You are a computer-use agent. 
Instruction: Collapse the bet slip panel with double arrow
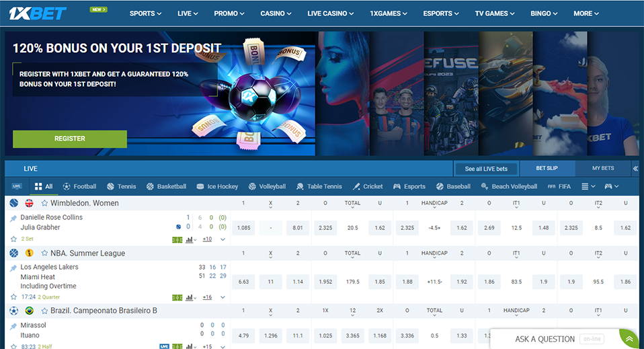(x=635, y=169)
